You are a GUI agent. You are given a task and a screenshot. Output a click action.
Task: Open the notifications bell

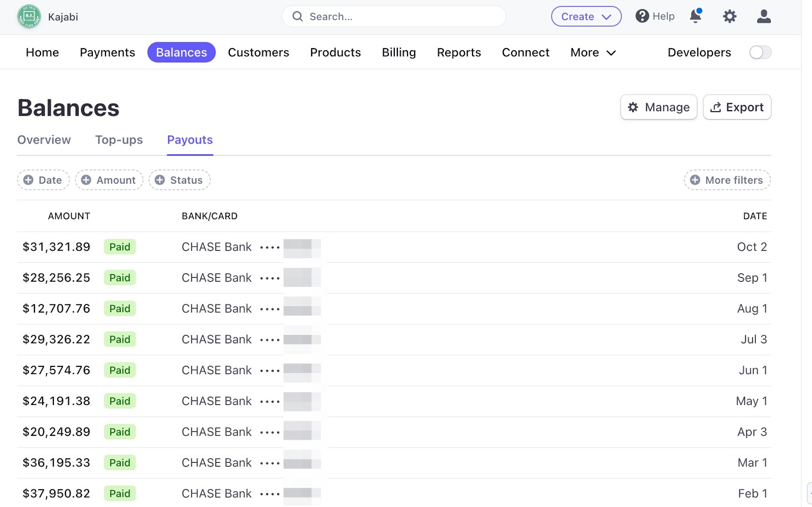(x=695, y=16)
